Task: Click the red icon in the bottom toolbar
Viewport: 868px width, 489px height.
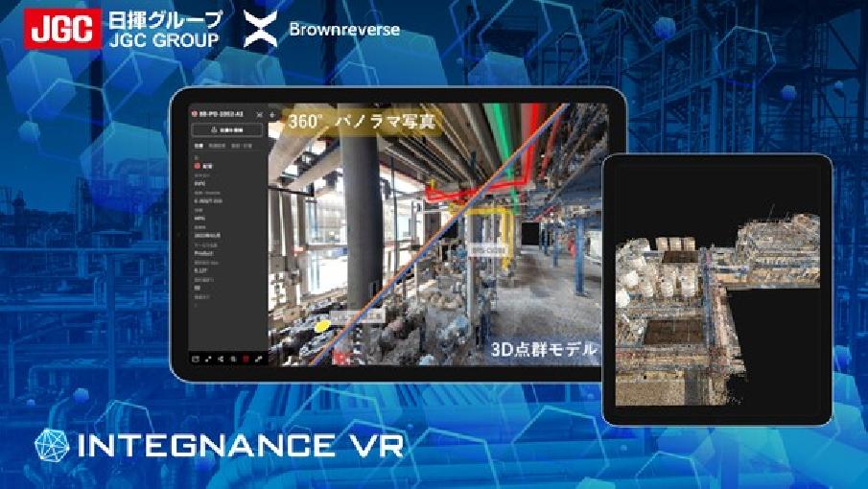Action: click(246, 359)
